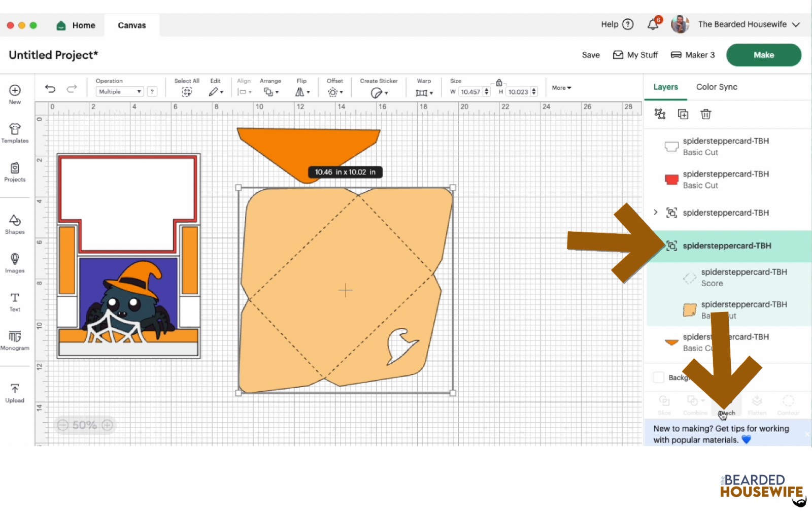Click the Attach icon below the Layers panel
The image size is (812, 516).
tap(726, 403)
